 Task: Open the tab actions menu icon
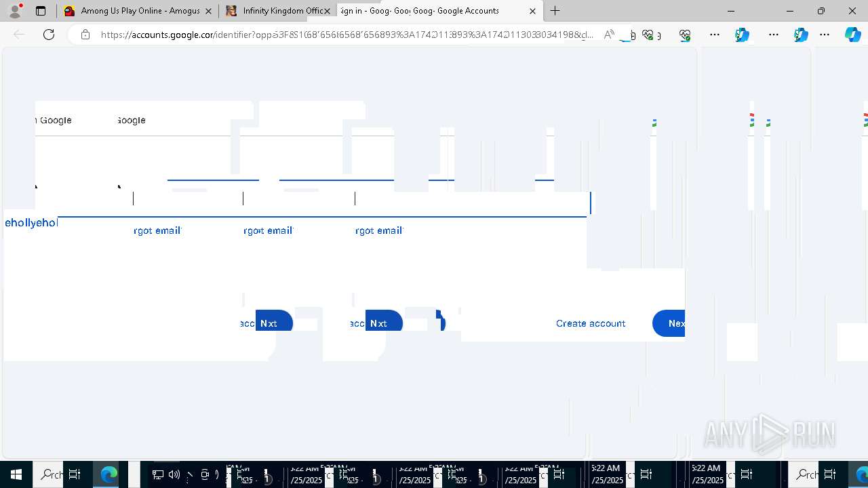click(41, 11)
